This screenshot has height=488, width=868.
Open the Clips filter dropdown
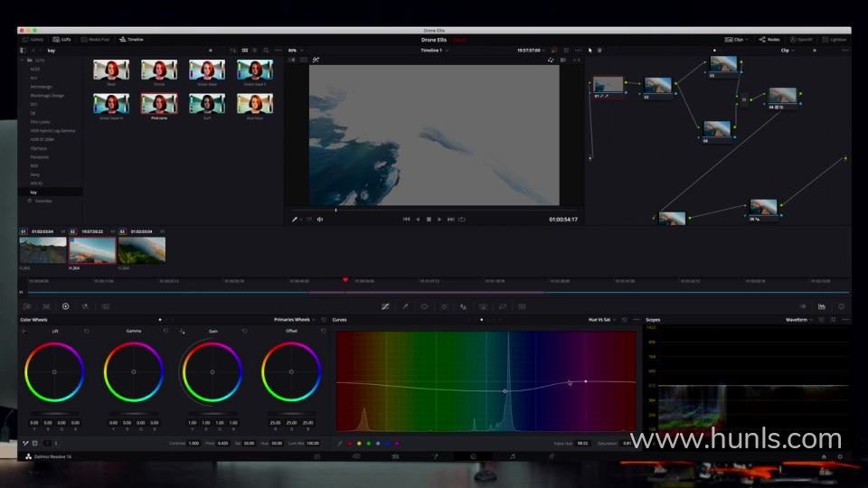(x=736, y=40)
